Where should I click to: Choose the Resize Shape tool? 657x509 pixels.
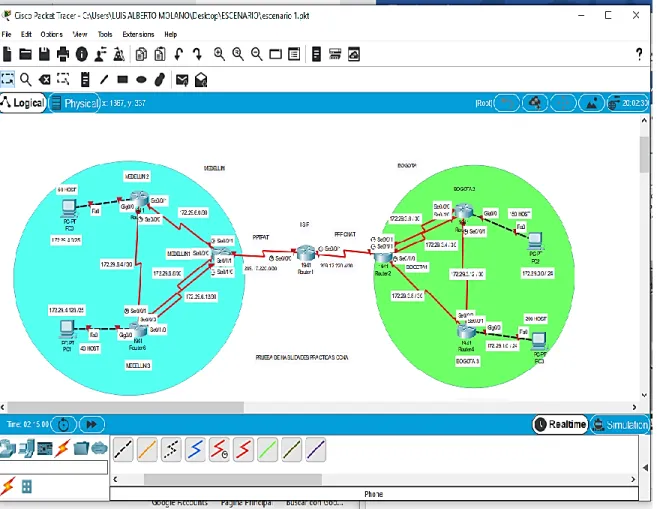click(x=63, y=79)
